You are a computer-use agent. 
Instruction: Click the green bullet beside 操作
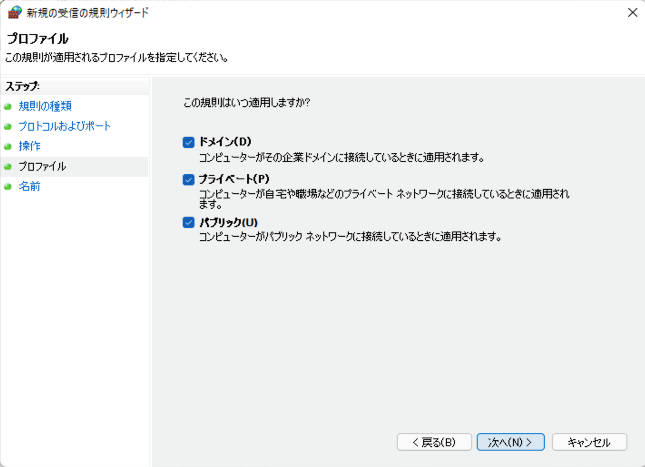[7, 146]
